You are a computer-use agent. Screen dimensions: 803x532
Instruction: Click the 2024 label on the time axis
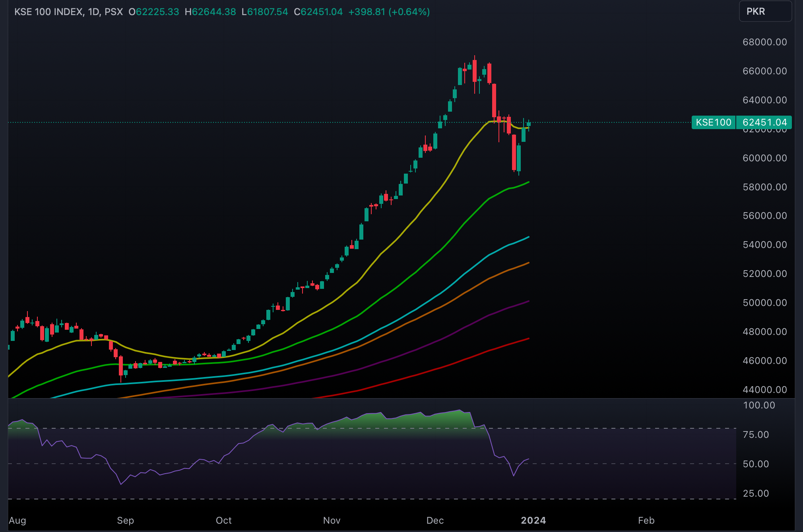click(x=534, y=520)
